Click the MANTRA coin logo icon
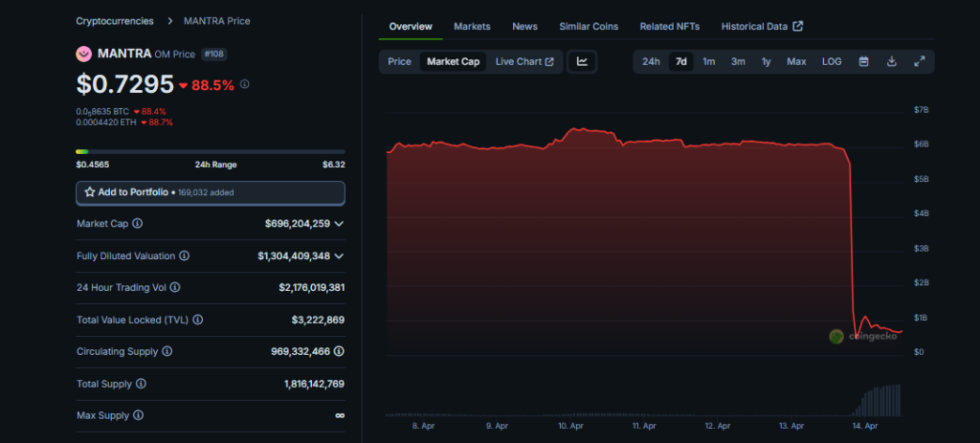The height and width of the screenshot is (443, 980). (84, 55)
